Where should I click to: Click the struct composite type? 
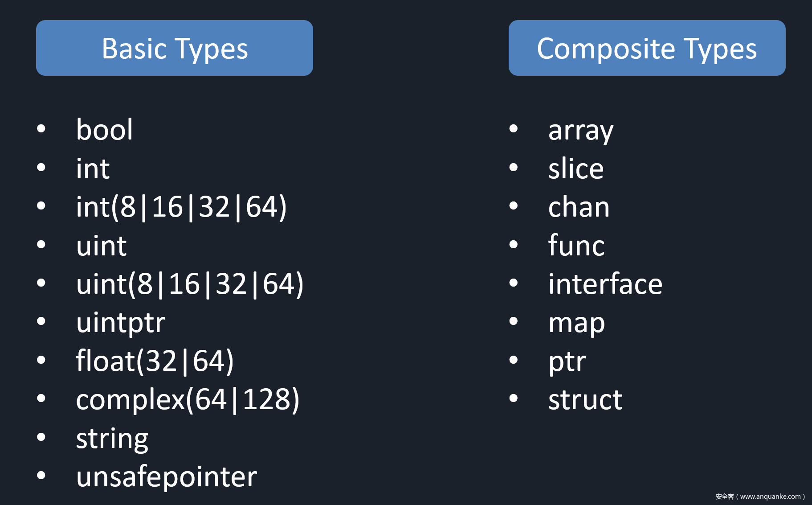(x=585, y=400)
